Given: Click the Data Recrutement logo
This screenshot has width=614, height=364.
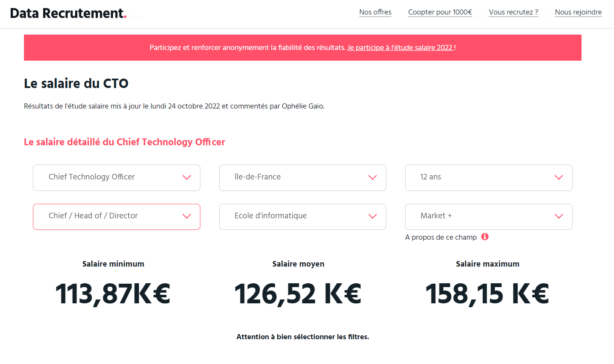Looking at the screenshot, I should pos(68,13).
